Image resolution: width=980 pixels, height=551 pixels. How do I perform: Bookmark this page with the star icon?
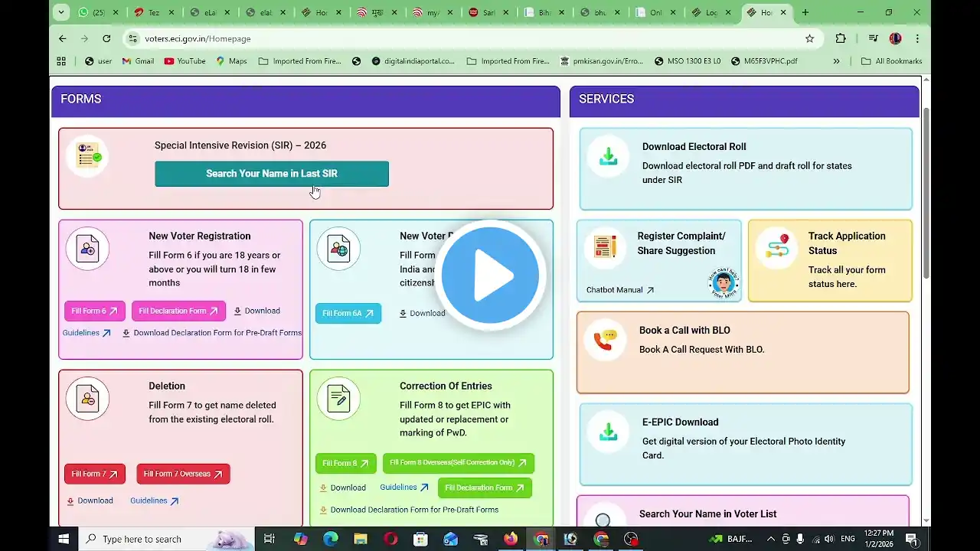point(809,38)
